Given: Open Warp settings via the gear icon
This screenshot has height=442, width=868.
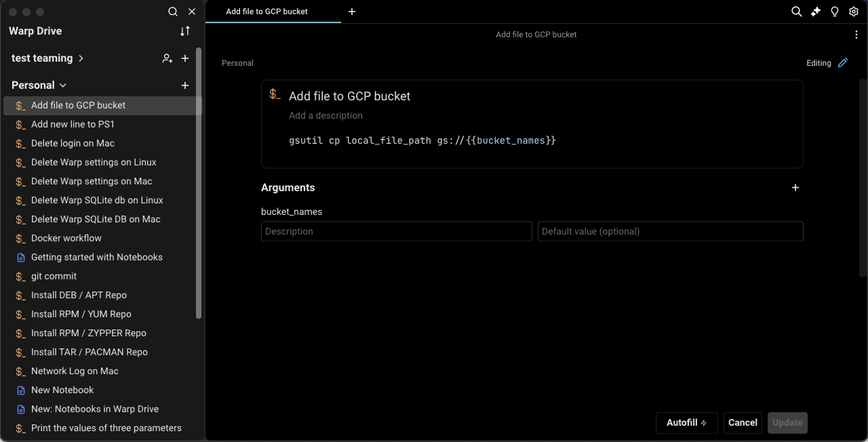Looking at the screenshot, I should (x=853, y=12).
